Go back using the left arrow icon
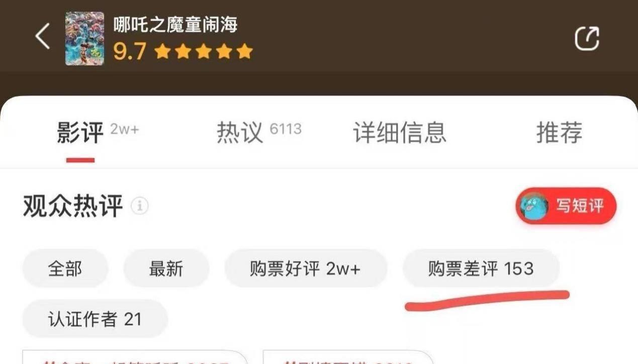The height and width of the screenshot is (364, 638). (43, 37)
